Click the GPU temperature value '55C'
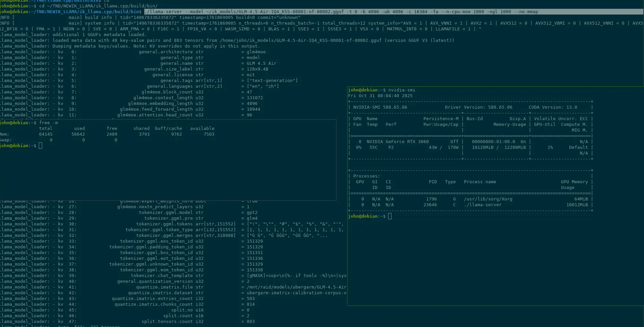 point(374,147)
